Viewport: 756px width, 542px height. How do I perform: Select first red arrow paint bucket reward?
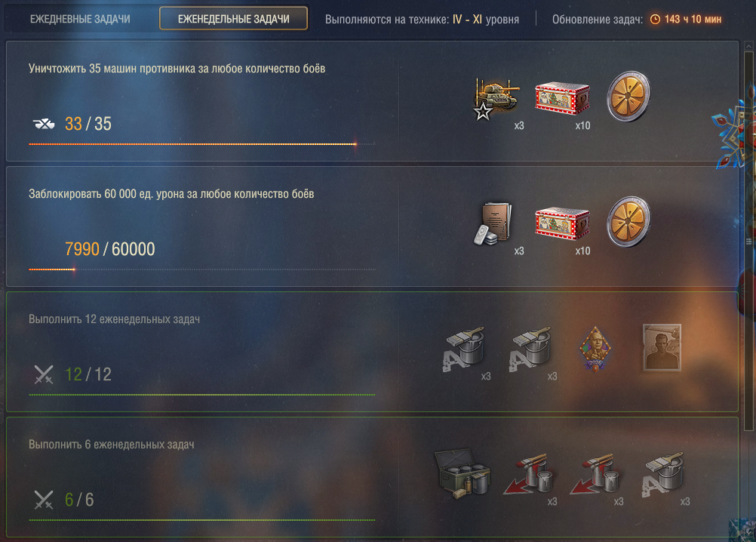coord(528,474)
